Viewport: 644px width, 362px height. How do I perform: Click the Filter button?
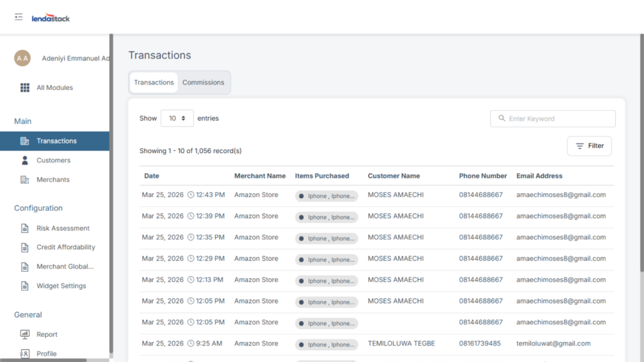click(589, 146)
